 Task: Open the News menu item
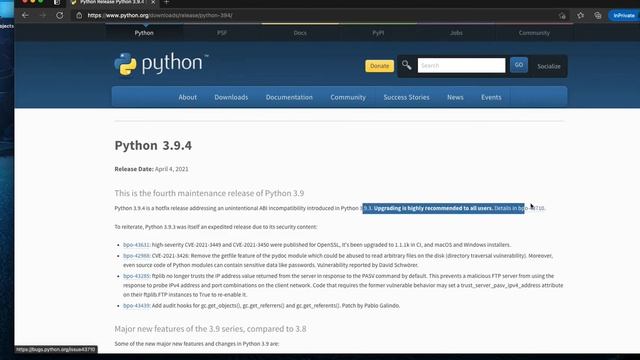pyautogui.click(x=455, y=97)
